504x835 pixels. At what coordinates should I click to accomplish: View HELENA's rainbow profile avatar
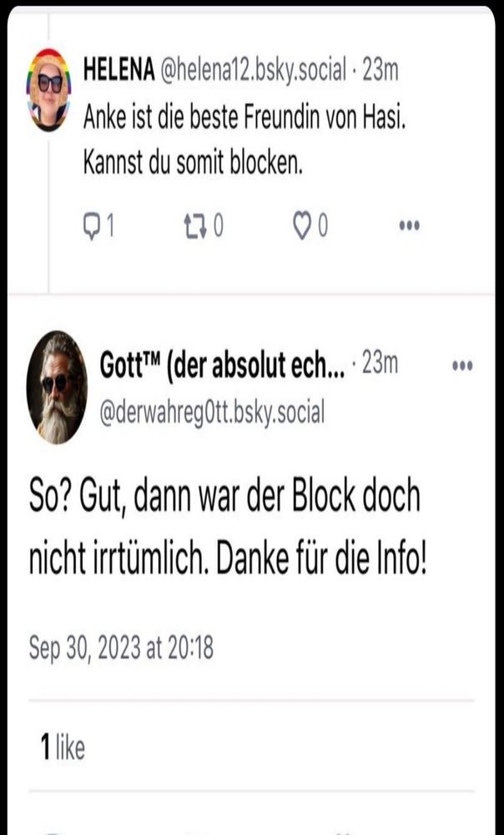point(48,90)
